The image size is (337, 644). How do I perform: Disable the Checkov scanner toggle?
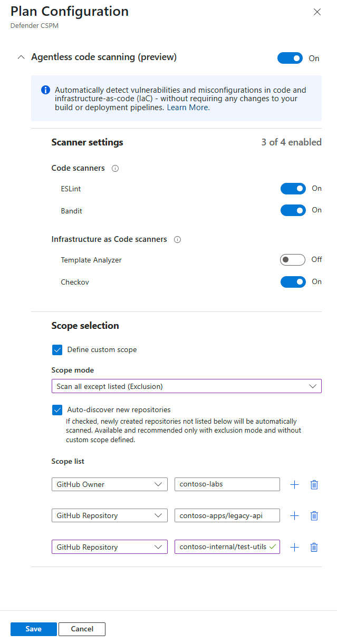[x=293, y=282]
